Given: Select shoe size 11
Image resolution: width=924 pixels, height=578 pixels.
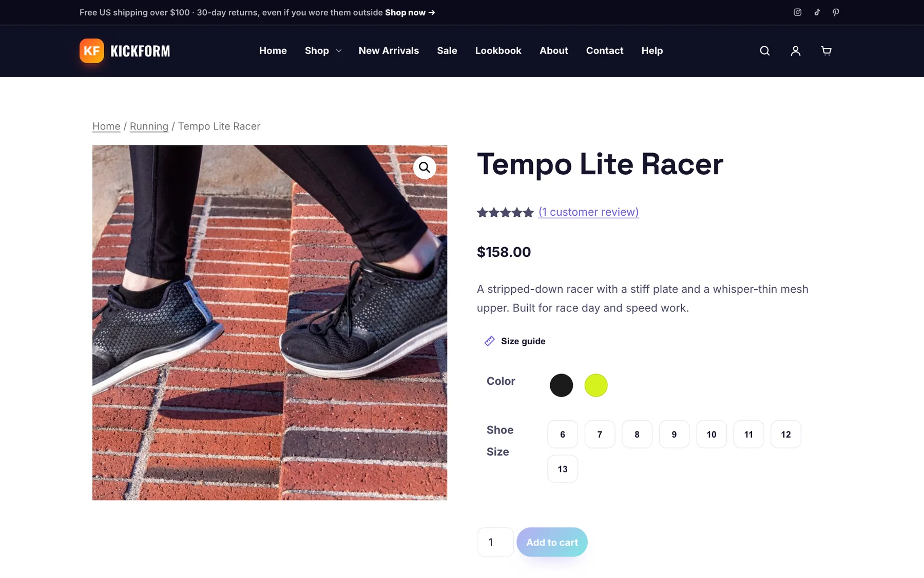Looking at the screenshot, I should point(748,435).
